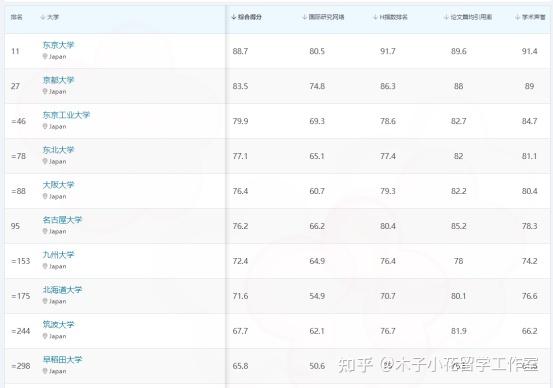This screenshot has width=553, height=388.
Task: Sort by 国际研究网络 column arrow
Action: 304,17
